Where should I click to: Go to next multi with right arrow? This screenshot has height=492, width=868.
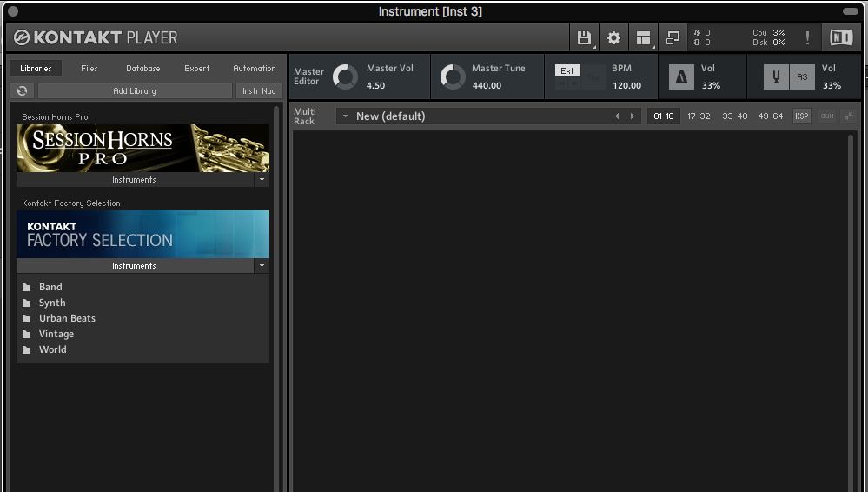[633, 116]
